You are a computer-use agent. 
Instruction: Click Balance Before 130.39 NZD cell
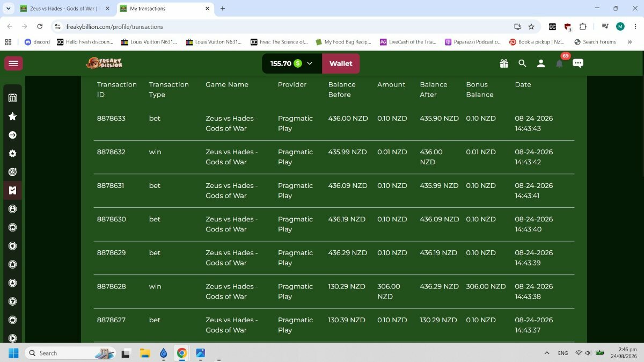pyautogui.click(x=347, y=320)
